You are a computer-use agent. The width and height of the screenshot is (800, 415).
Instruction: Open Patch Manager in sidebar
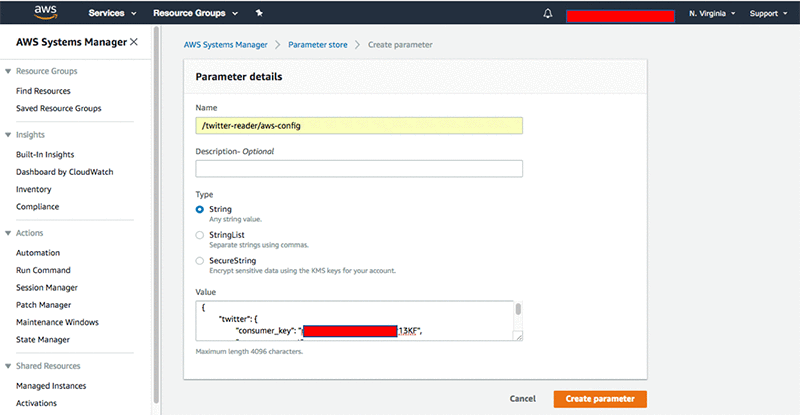[x=43, y=305]
